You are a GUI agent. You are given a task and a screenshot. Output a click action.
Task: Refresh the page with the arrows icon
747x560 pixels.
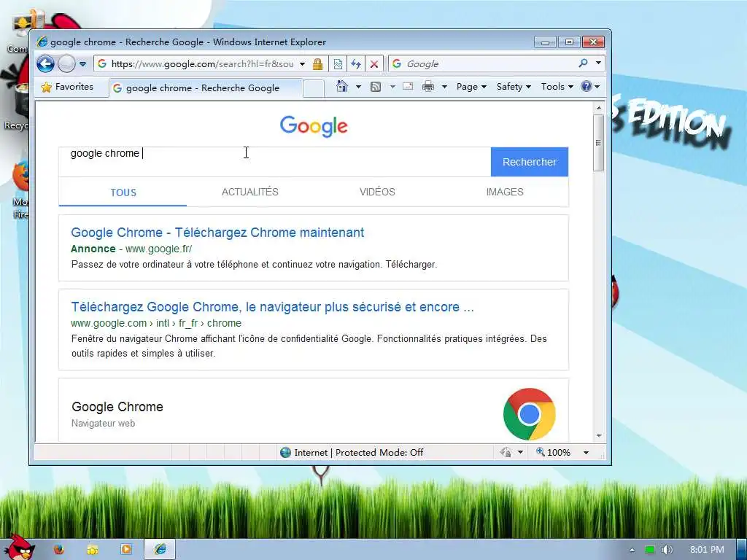(x=356, y=64)
